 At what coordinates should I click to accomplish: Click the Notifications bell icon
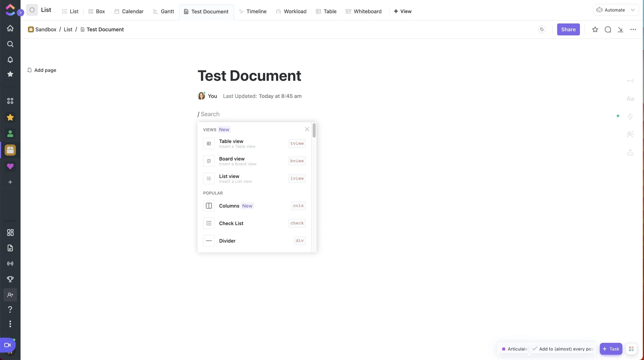[10, 60]
